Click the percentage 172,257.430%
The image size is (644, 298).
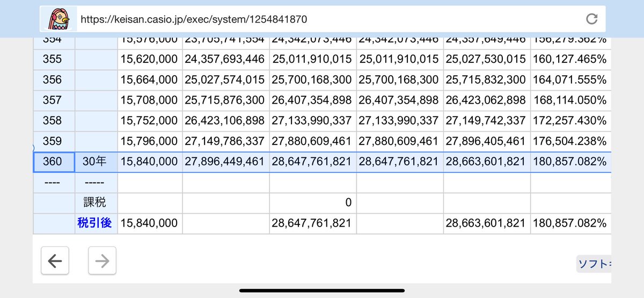point(570,120)
